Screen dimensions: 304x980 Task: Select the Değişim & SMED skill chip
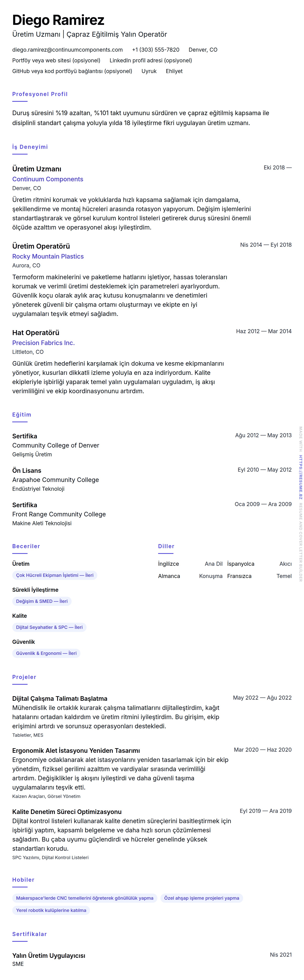[42, 601]
